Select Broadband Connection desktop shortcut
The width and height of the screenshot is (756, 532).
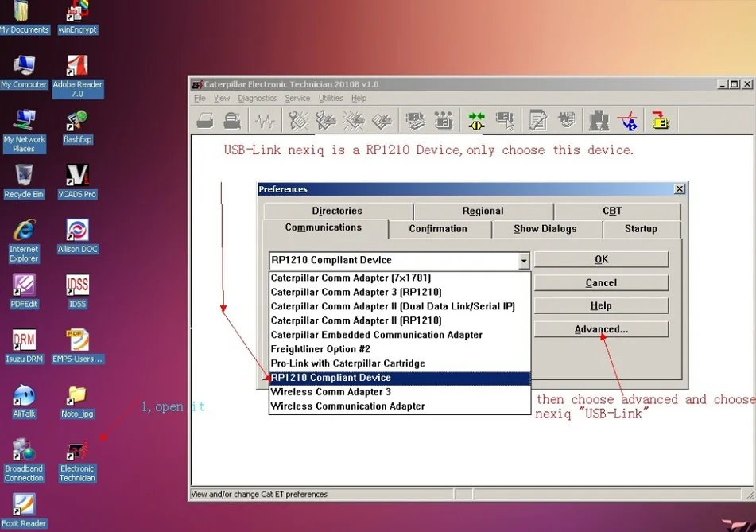pos(24,460)
